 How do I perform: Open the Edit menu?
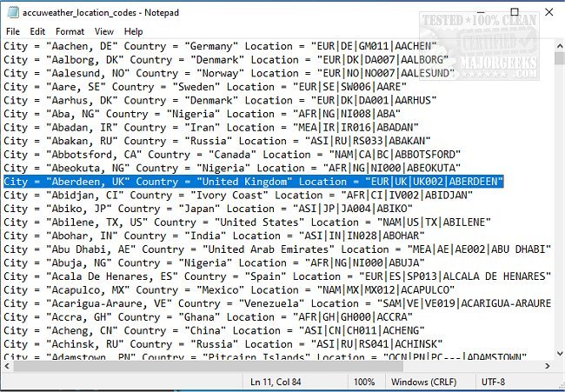coord(37,31)
